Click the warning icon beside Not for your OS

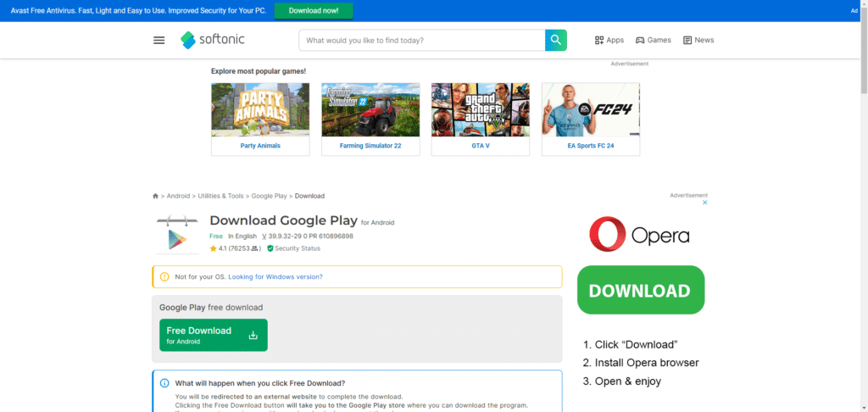click(x=164, y=277)
